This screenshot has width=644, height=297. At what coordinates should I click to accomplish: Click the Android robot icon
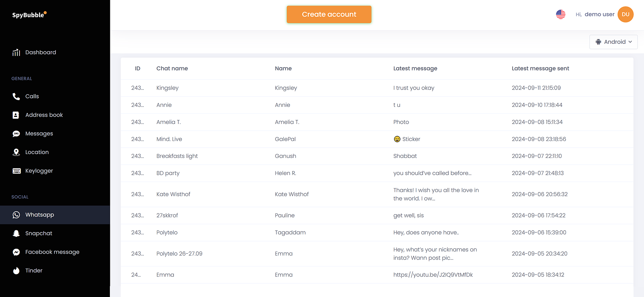coord(599,42)
